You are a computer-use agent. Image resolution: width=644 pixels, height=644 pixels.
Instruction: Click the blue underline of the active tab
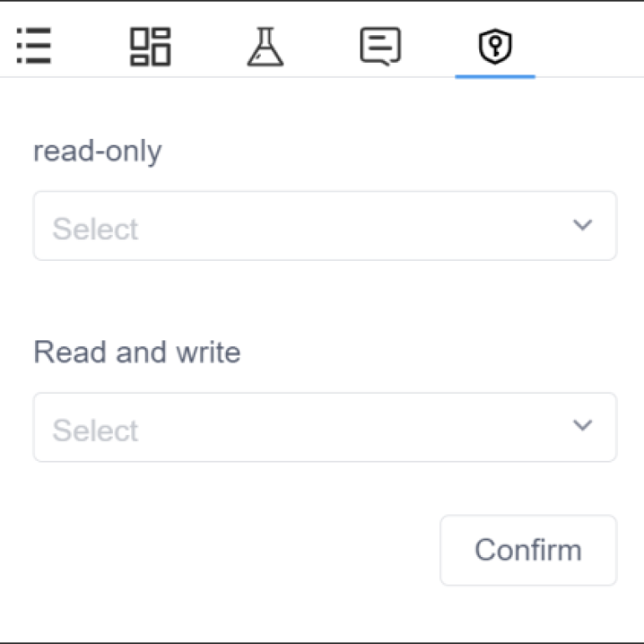coord(495,76)
